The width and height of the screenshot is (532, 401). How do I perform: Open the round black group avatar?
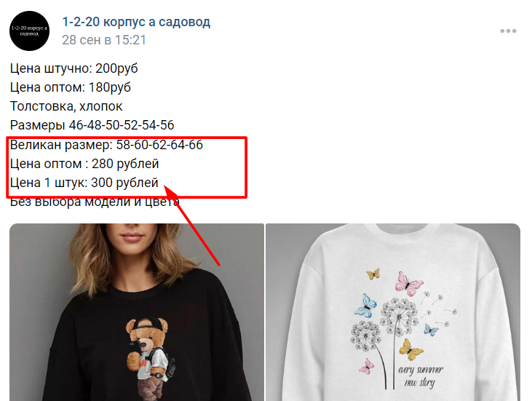pos(30,31)
